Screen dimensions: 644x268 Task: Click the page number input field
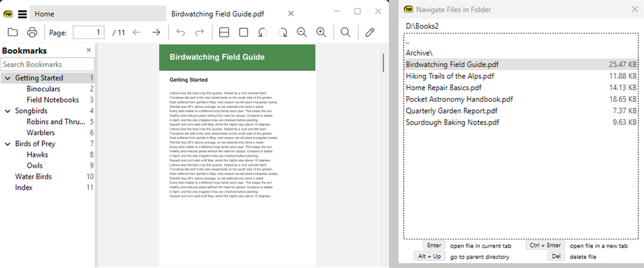click(x=89, y=32)
